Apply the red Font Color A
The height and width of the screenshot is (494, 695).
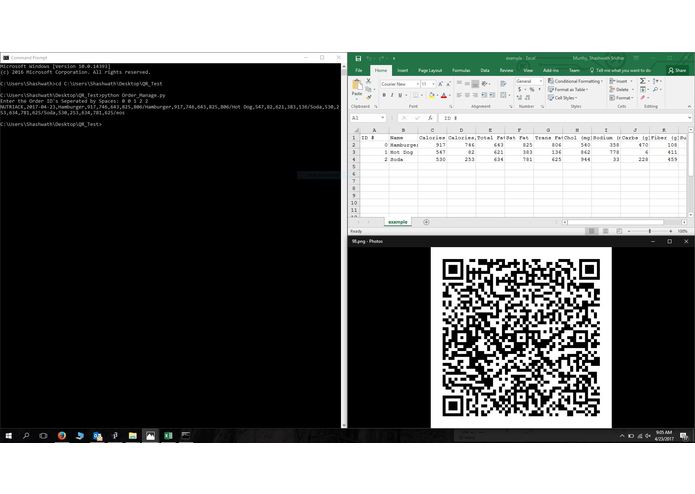click(444, 95)
